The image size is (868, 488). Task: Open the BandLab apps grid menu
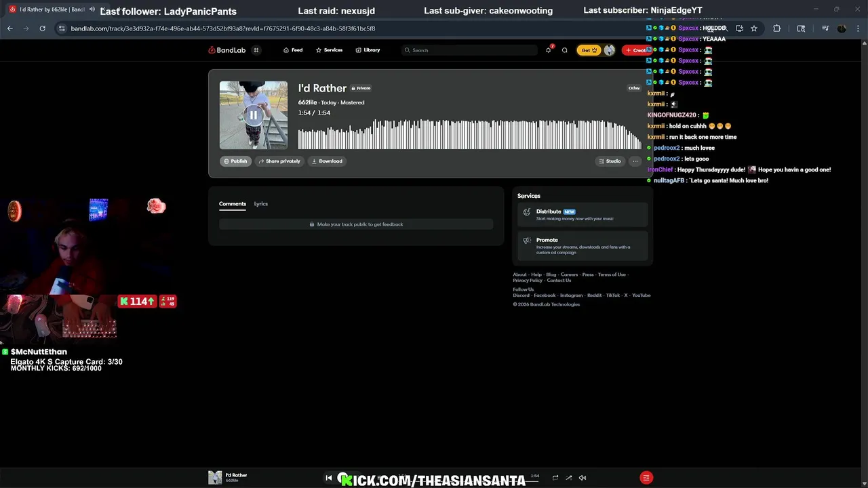(256, 50)
